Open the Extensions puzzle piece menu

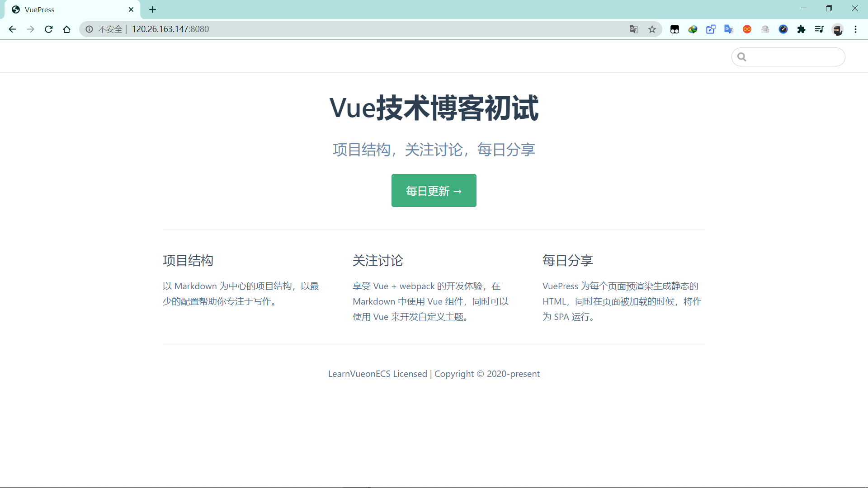click(x=801, y=29)
